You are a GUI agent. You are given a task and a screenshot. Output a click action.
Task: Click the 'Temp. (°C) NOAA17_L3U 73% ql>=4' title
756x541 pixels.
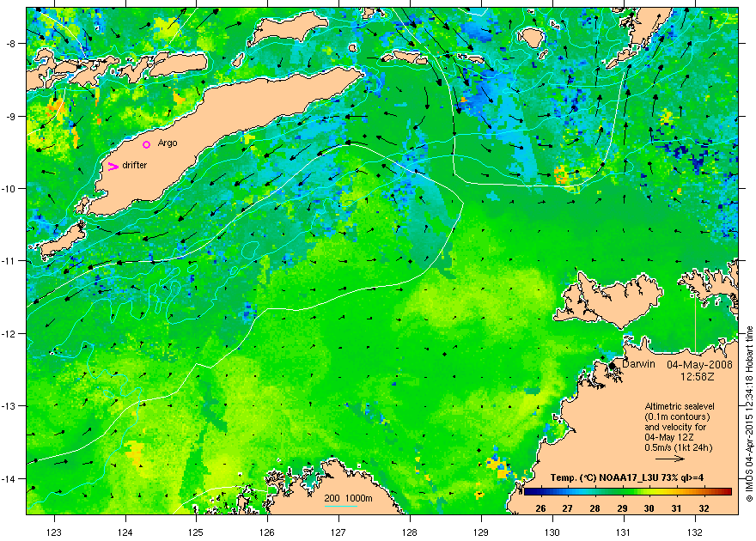(x=627, y=478)
